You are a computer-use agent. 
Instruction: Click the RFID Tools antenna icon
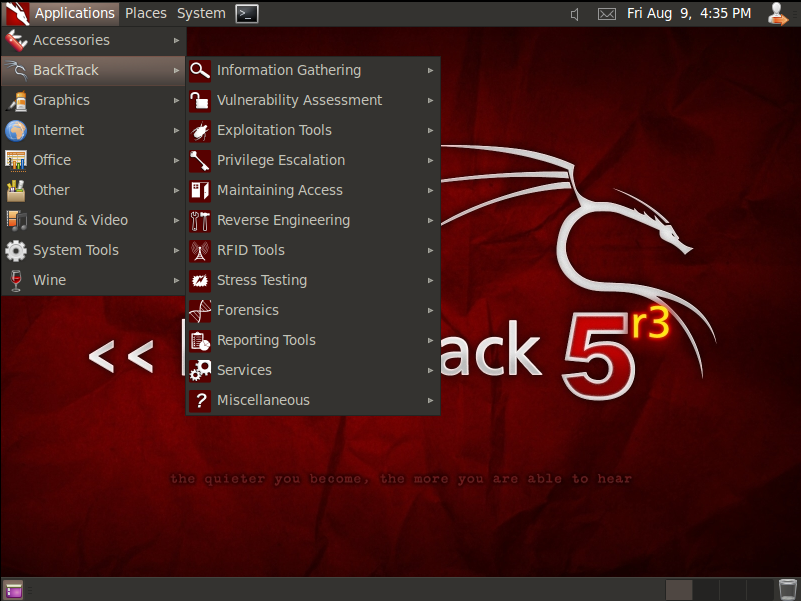pos(200,250)
